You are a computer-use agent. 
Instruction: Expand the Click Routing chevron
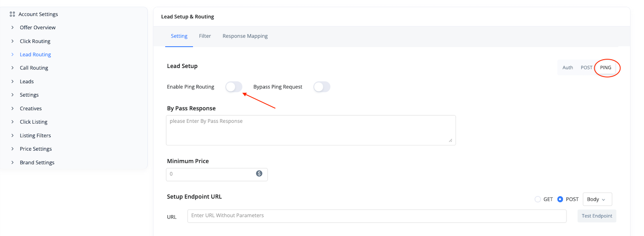click(x=13, y=41)
